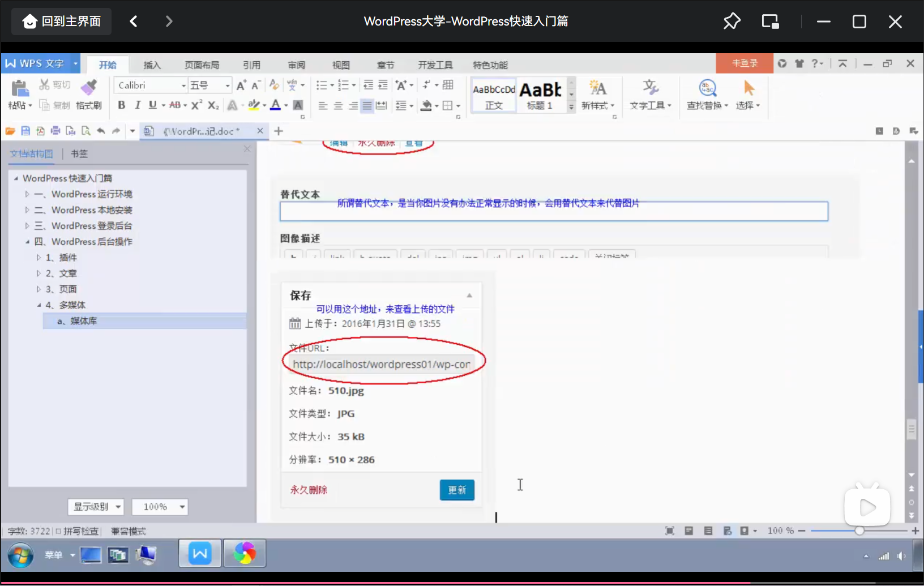Click the print icon in quick toolbar

tap(55, 131)
